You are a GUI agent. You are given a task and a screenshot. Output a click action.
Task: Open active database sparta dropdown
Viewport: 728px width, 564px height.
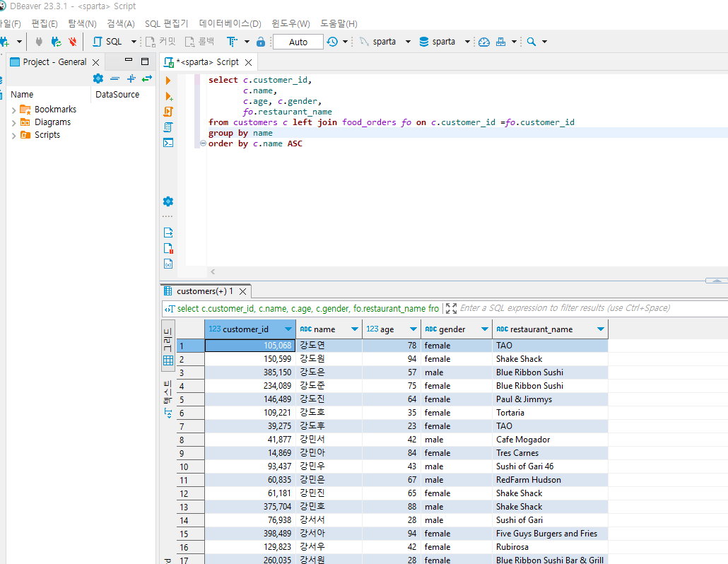tap(467, 42)
